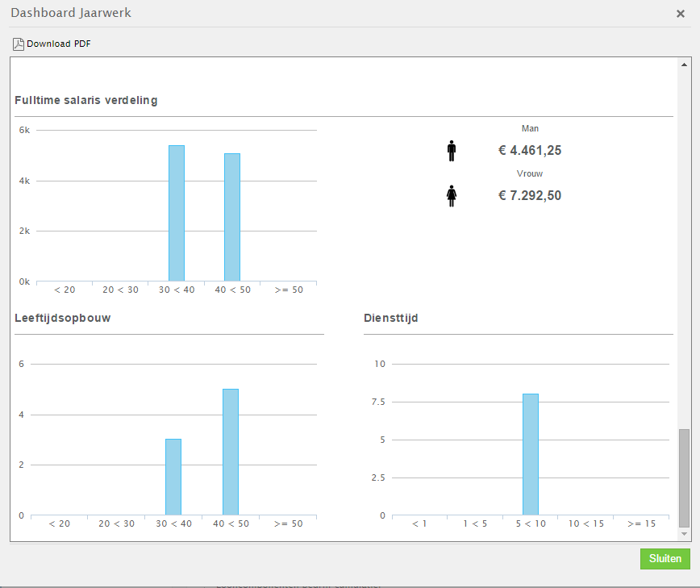Viewport: 700px width, 588px height.
Task: Open the Download PDF link
Action: (59, 44)
